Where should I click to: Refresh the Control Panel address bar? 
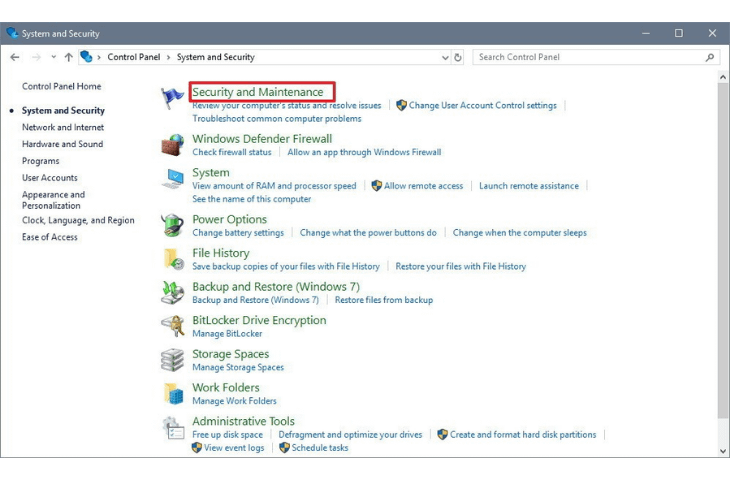click(x=459, y=58)
